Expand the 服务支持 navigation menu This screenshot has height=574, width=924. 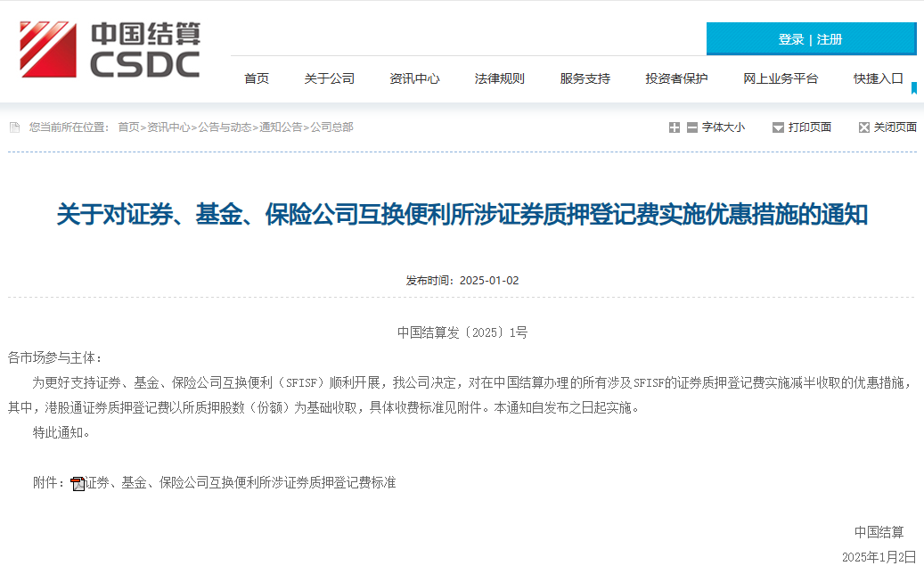[x=585, y=78]
